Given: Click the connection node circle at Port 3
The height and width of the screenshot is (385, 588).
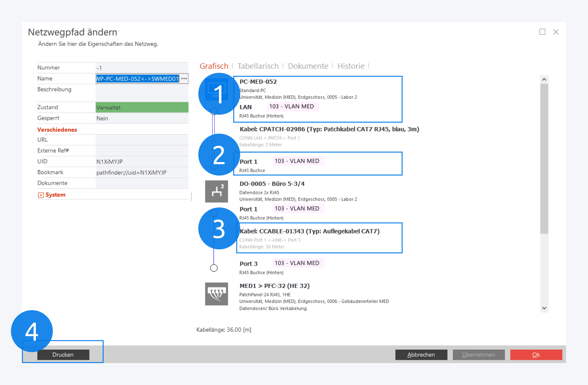Looking at the screenshot, I should click(x=214, y=268).
